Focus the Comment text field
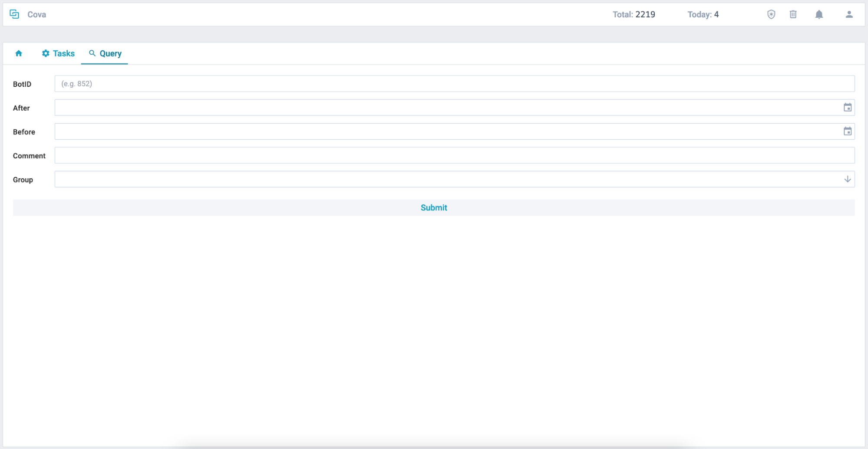868x449 pixels. click(x=454, y=155)
